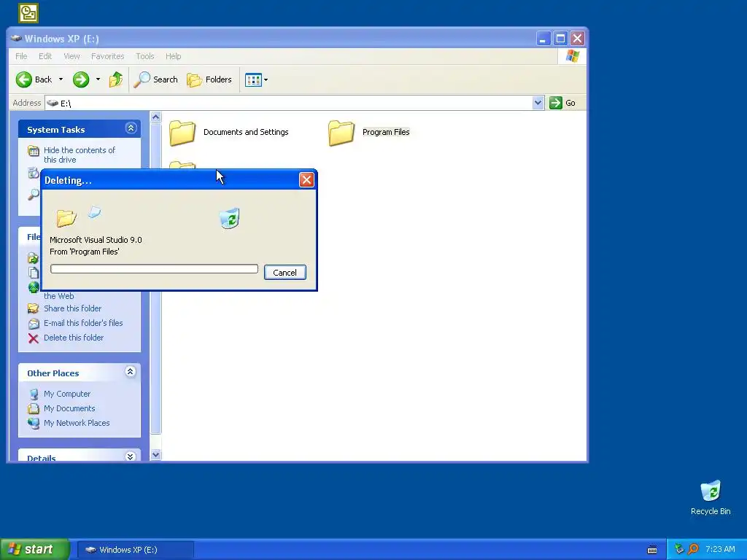Select Recycle Bin desktop icon
Screen dimensions: 747x560
click(711, 497)
